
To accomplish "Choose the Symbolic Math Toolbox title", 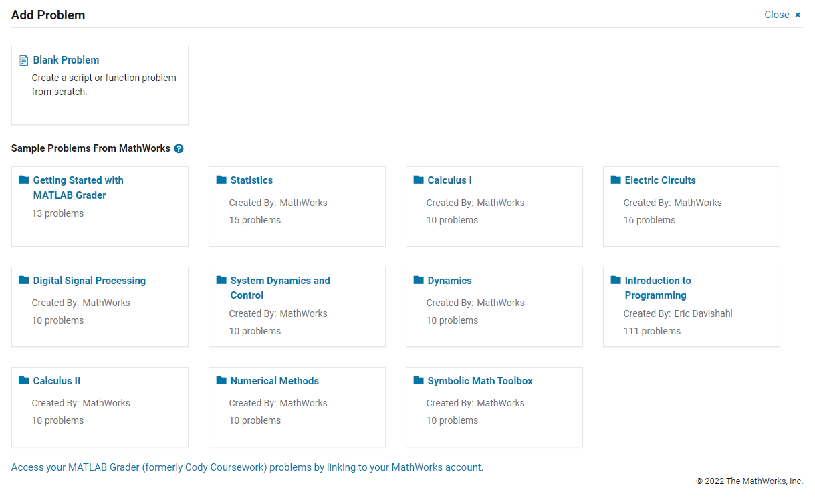I will click(480, 381).
